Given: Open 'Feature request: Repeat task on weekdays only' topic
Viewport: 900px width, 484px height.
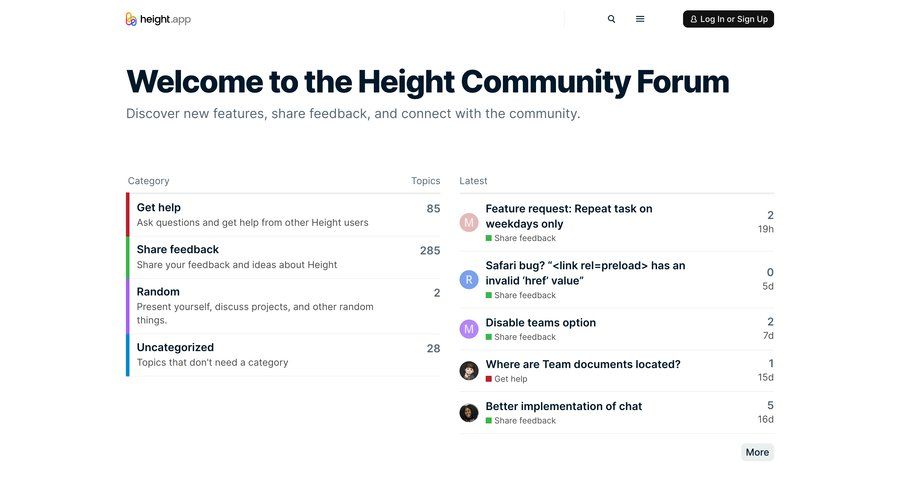Looking at the screenshot, I should point(569,216).
